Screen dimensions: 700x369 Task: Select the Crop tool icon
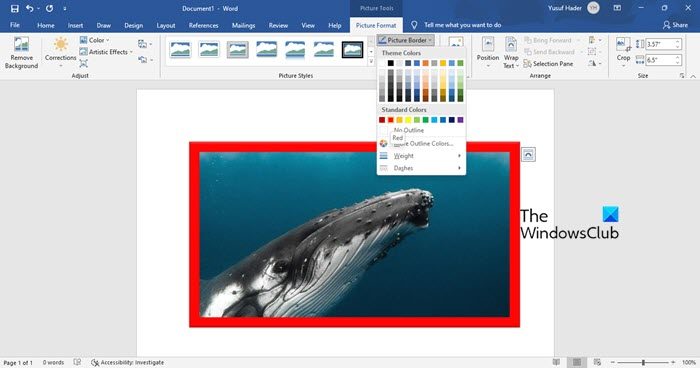pos(623,45)
